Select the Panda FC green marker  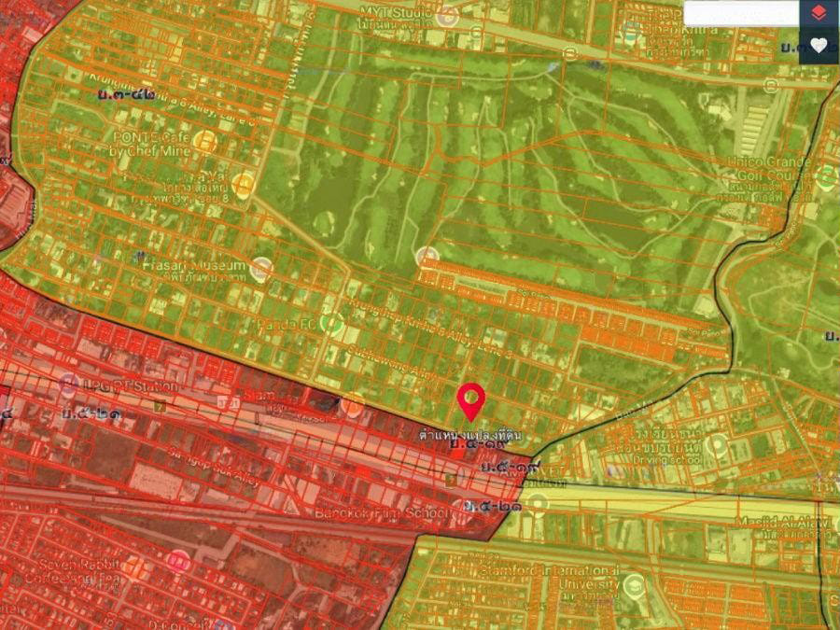[x=330, y=324]
